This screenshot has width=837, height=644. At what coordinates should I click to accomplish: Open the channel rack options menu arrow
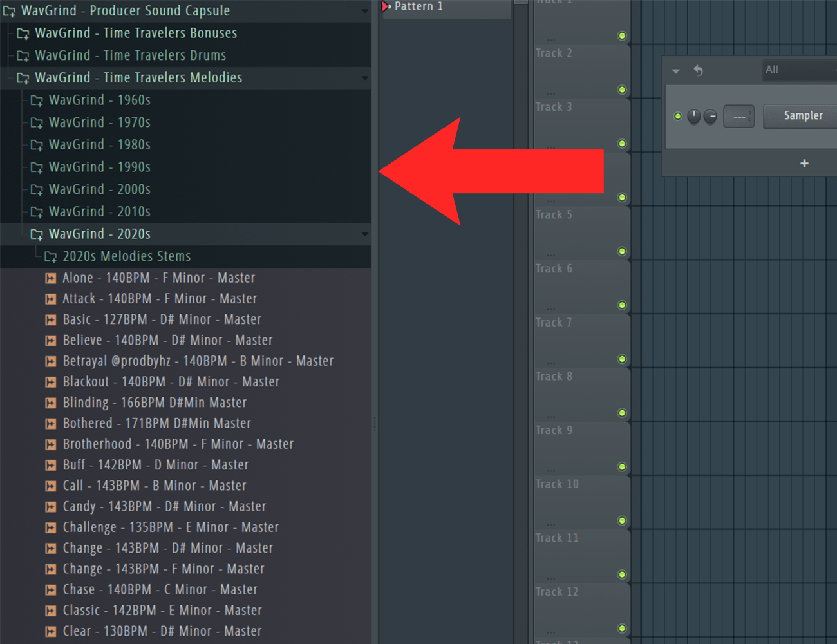pyautogui.click(x=676, y=71)
